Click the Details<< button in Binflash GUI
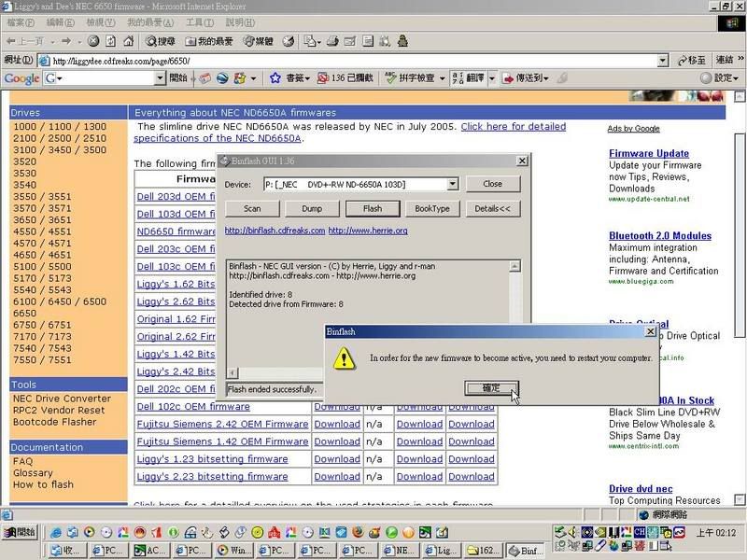 pyautogui.click(x=493, y=208)
